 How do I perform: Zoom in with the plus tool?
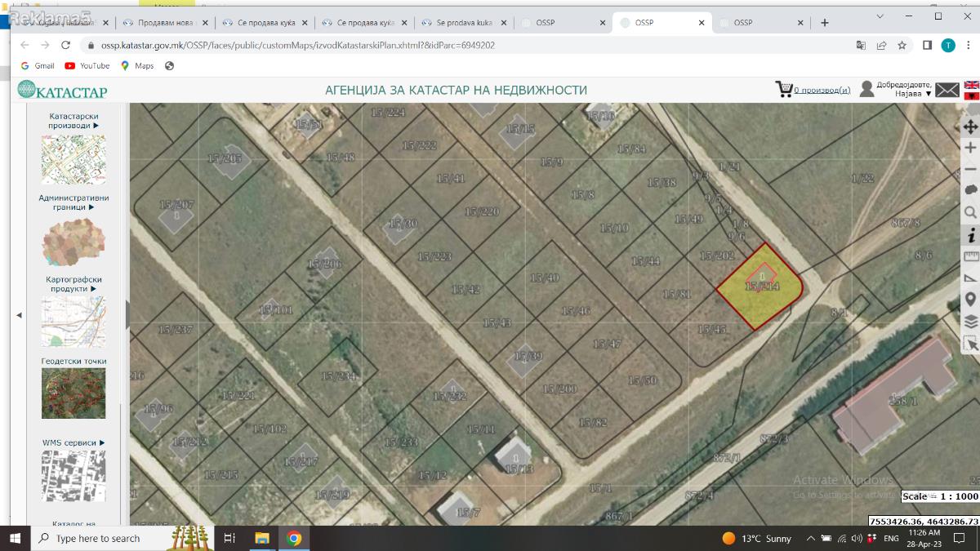pos(970,148)
